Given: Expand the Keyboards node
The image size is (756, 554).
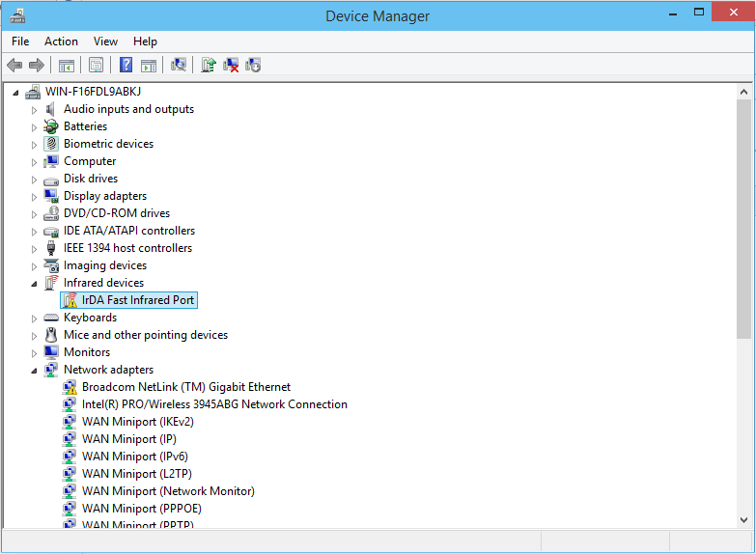Looking at the screenshot, I should pos(34,319).
